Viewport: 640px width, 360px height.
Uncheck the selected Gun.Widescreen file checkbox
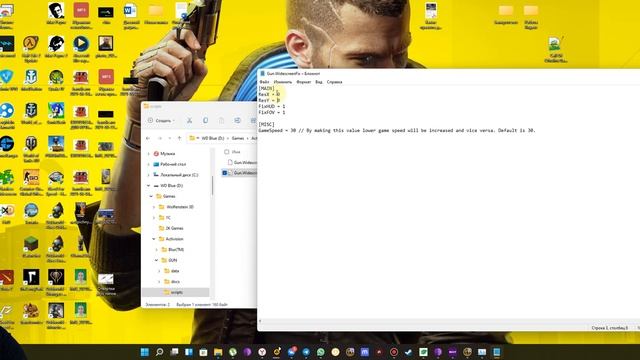point(224,173)
